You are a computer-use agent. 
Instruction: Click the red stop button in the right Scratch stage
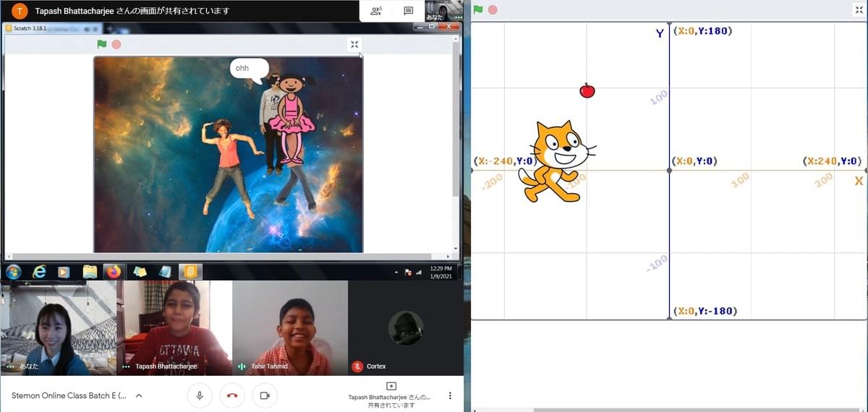pos(493,10)
